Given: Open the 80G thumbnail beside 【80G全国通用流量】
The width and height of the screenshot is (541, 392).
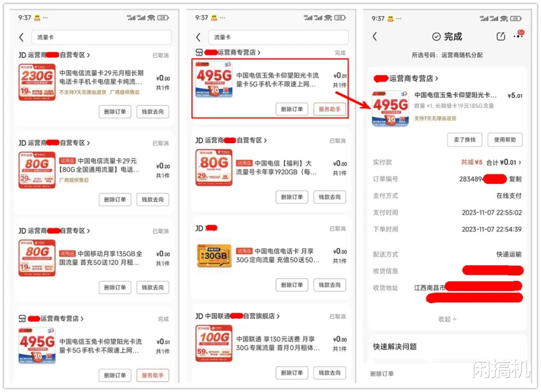Looking at the screenshot, I should 37,170.
